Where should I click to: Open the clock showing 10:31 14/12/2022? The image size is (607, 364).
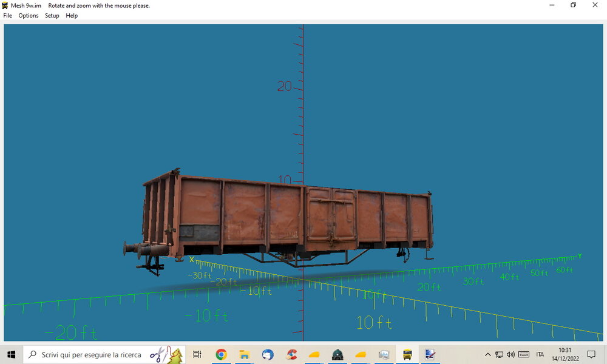565,354
